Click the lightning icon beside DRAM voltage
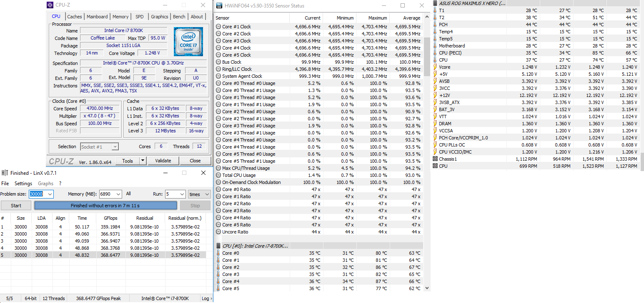This screenshot has height=303, width=644. [435, 124]
